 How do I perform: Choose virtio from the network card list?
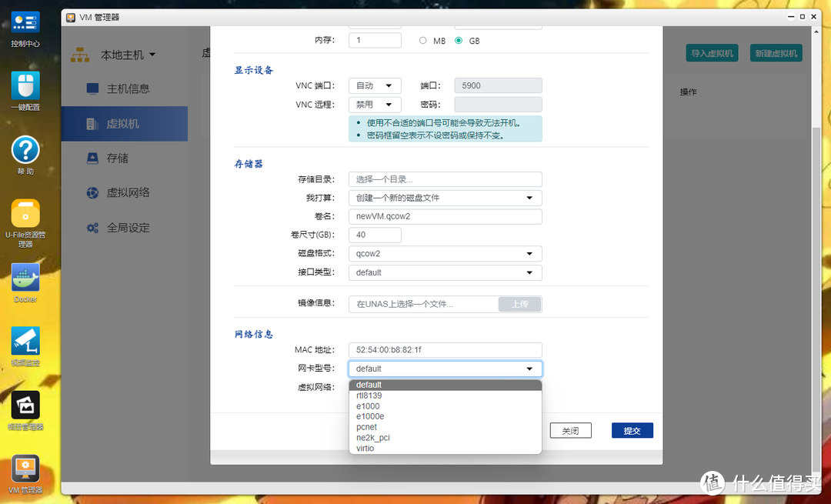point(364,448)
